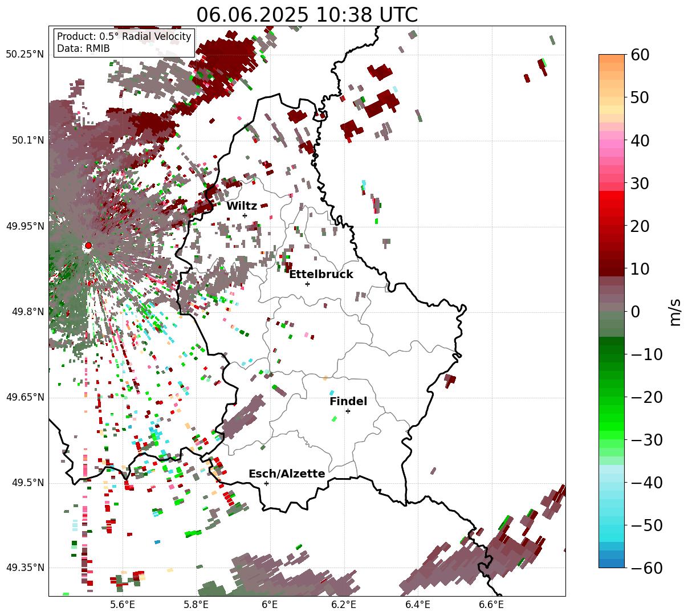Click the 49.5°N latitude label
The image size is (688, 616).
27,483
